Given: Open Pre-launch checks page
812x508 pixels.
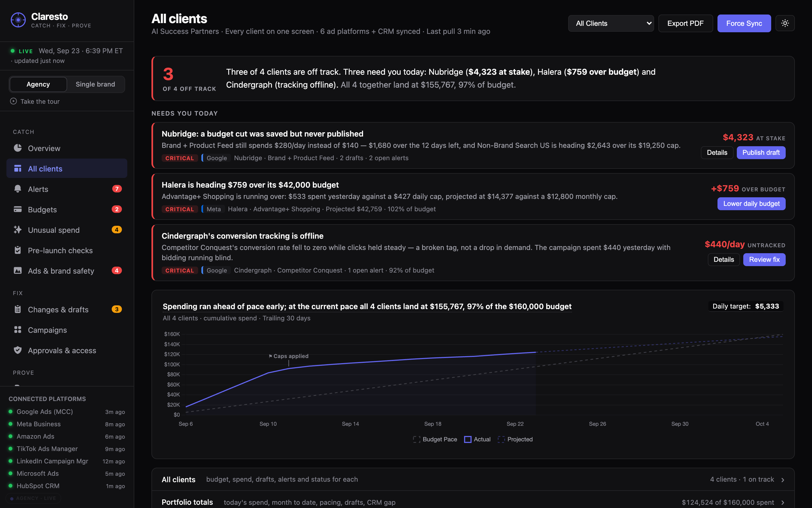Looking at the screenshot, I should tap(67, 250).
